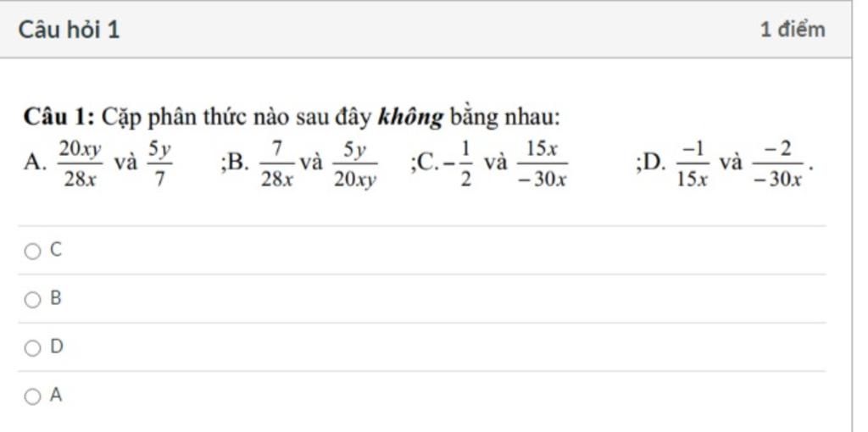This screenshot has height=432, width=868.
Task: Click the letter C answer label text
Action: pos(56,251)
